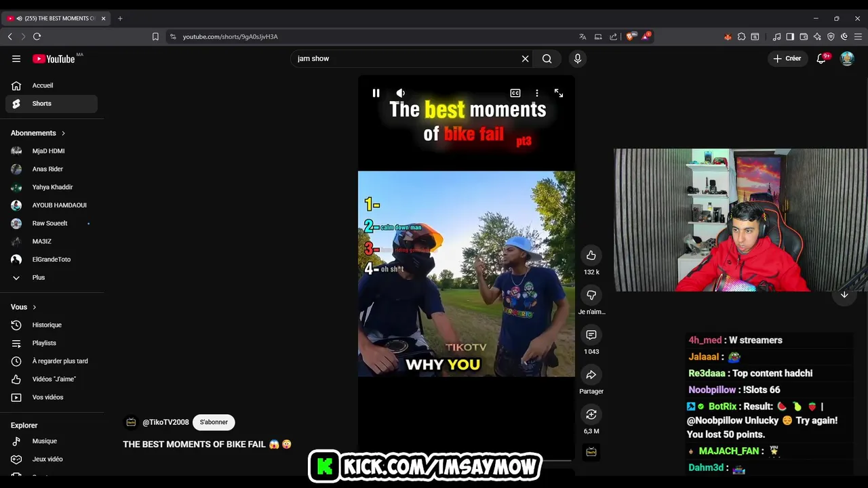Viewport: 868px width, 488px height.
Task: Open TikoTV2008 channel avatar
Action: point(131,422)
